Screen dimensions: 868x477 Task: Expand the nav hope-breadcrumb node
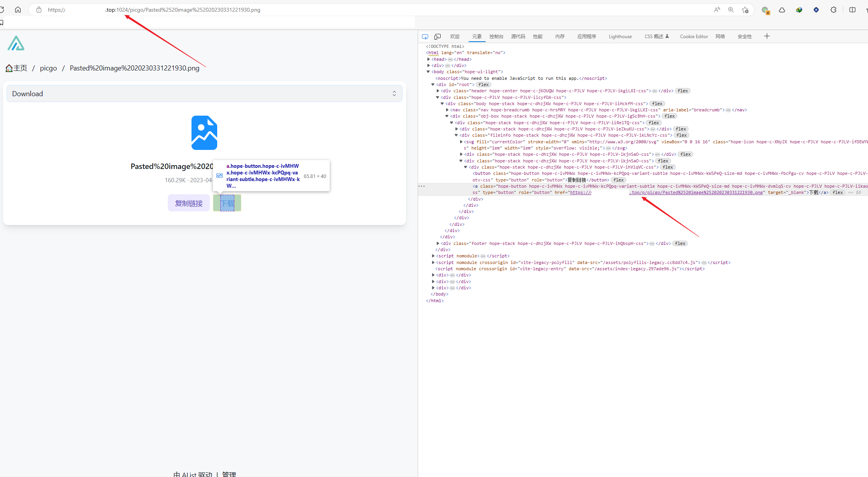tap(447, 110)
